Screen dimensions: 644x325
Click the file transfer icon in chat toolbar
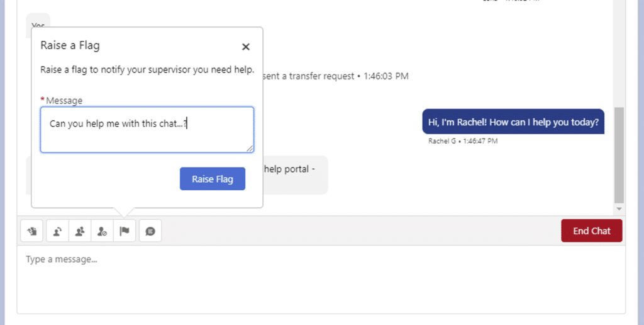[x=31, y=231]
